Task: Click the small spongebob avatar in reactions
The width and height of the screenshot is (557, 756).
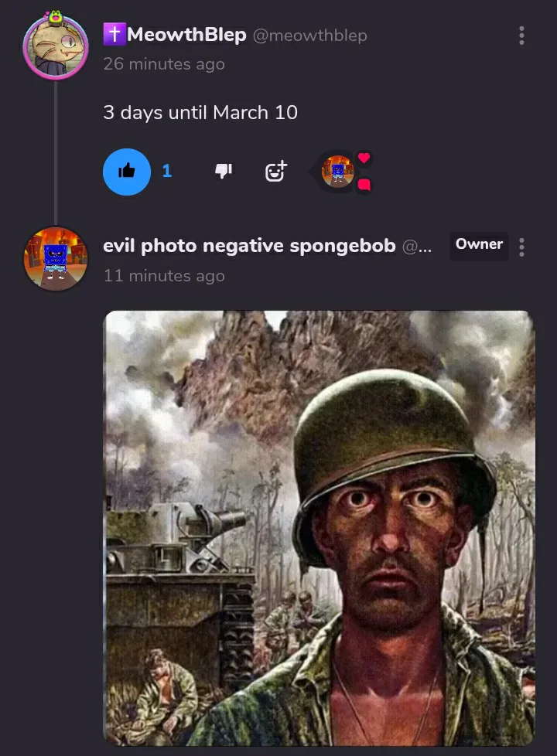Action: tap(337, 171)
